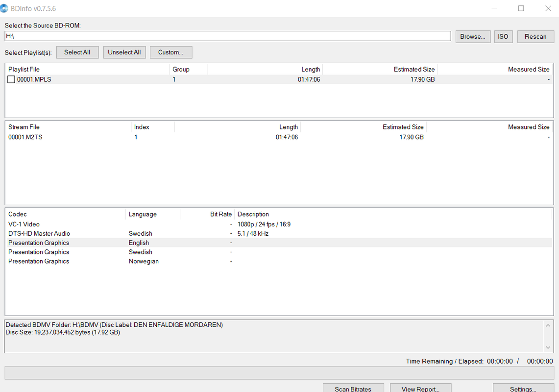Click the BDInfo app icon in title bar
This screenshot has width=559, height=392.
[3, 8]
